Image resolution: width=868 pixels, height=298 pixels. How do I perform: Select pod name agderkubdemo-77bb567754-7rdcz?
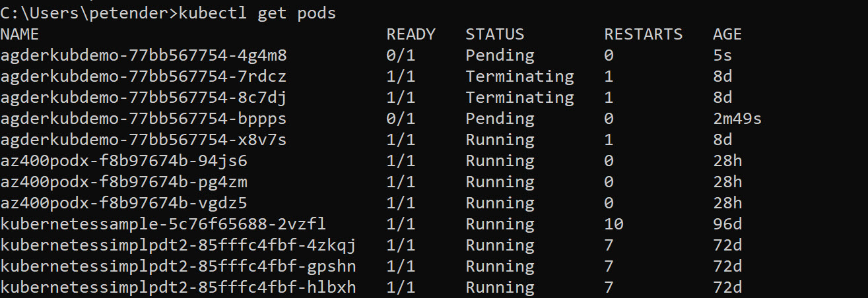click(x=143, y=76)
